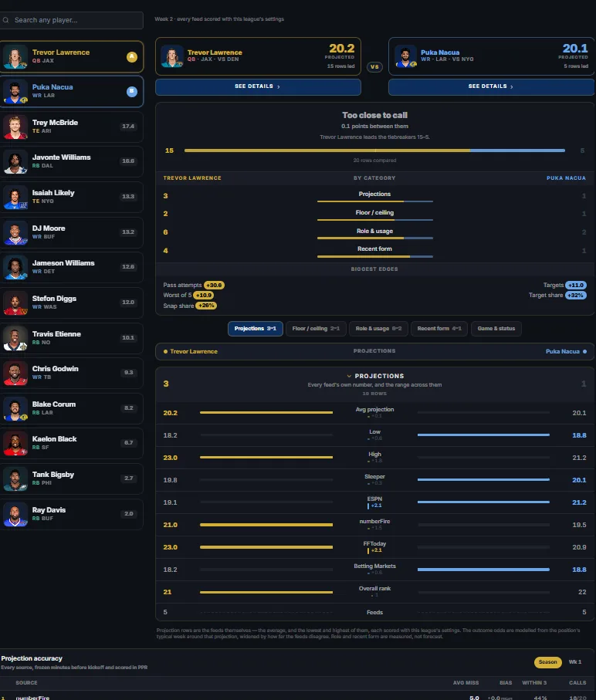Select the Tank Bigsby avatar
Screen dimensions: 596x700
[15, 479]
